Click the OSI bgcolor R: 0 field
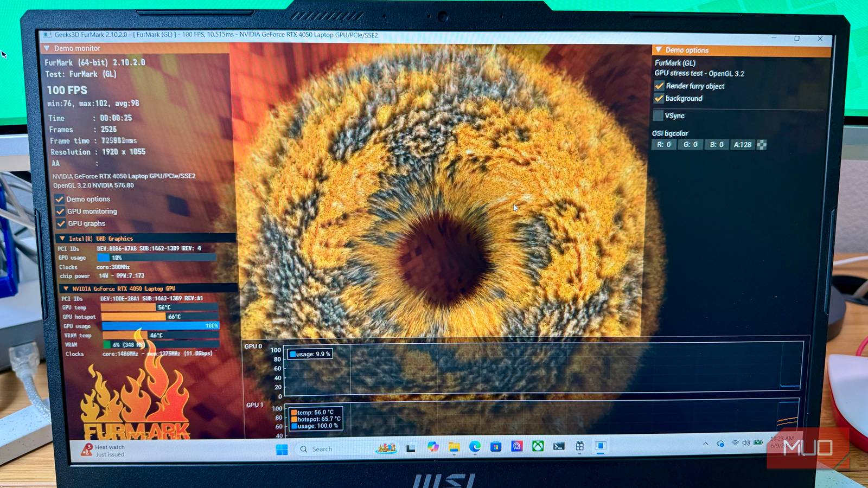 [664, 145]
